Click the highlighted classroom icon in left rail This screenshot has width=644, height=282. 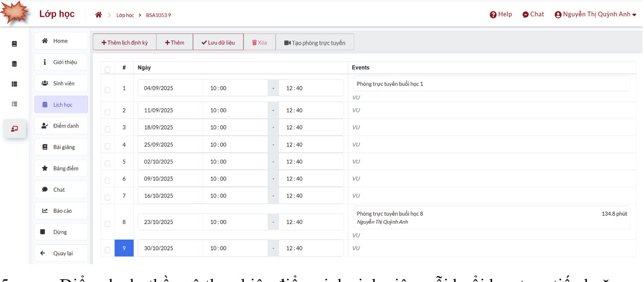[15, 129]
